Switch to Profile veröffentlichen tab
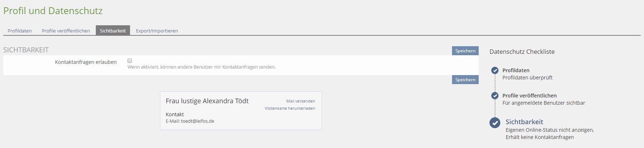The height and width of the screenshot is (148, 644). click(x=66, y=31)
